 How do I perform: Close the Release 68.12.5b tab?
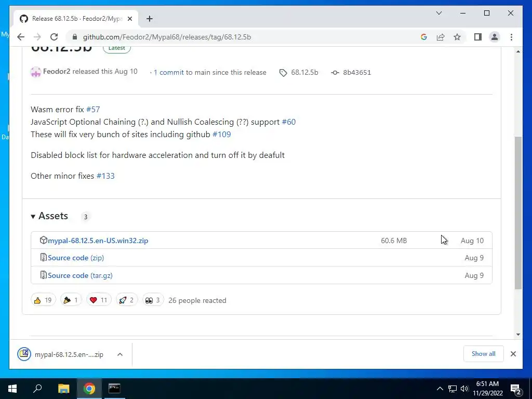pyautogui.click(x=129, y=19)
